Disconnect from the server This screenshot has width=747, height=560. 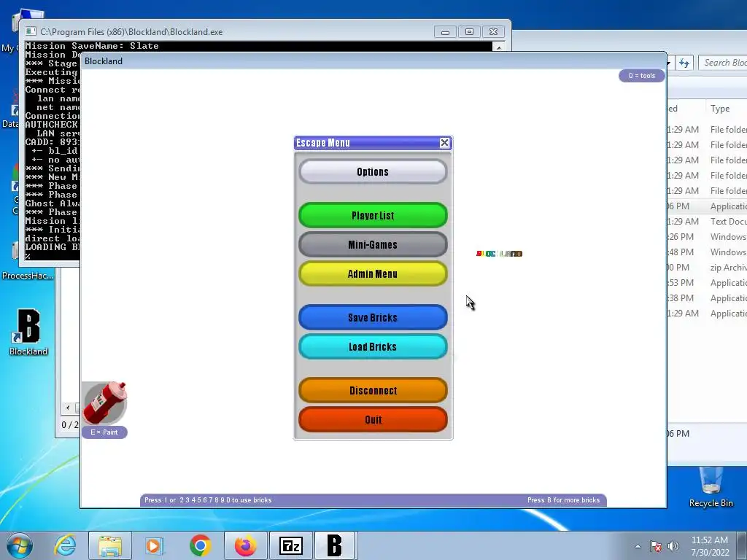(x=373, y=391)
